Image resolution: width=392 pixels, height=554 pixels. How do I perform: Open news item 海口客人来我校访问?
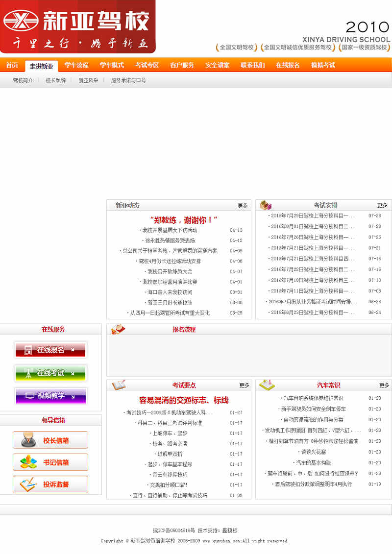tap(170, 292)
